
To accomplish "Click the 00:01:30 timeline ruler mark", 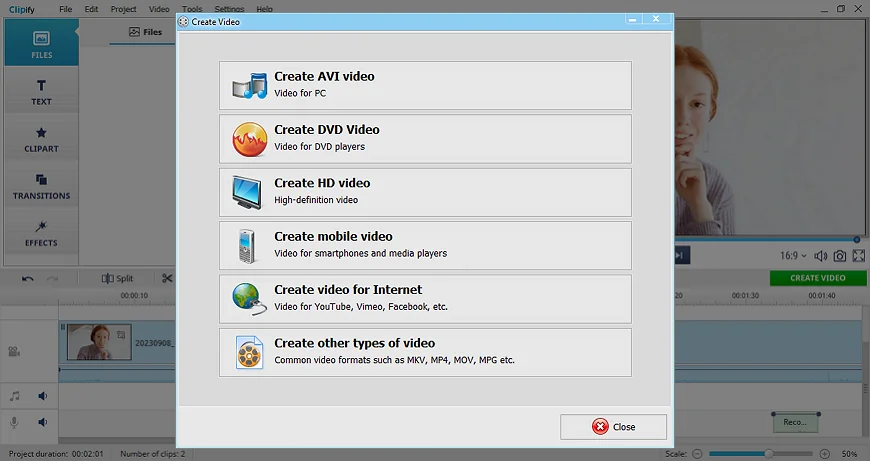I will tap(745, 296).
